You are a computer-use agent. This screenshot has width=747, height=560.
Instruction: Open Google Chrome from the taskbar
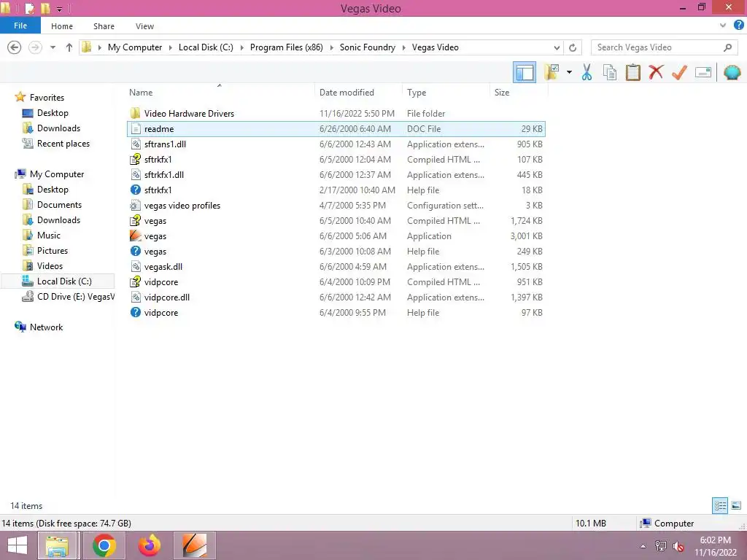(104, 545)
